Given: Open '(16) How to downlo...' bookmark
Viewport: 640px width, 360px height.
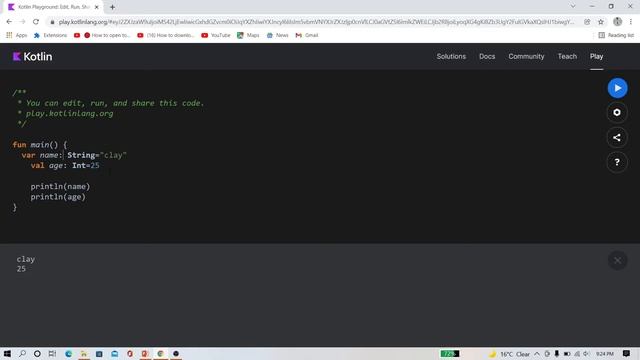Looking at the screenshot, I should point(166,35).
